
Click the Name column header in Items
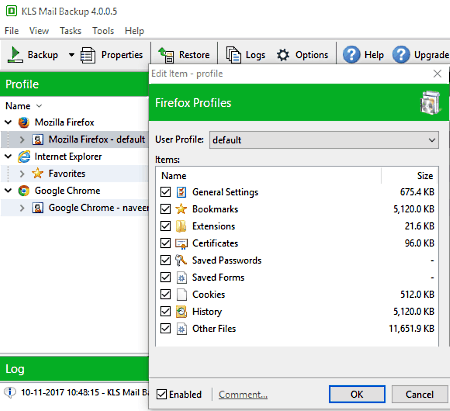[174, 176]
